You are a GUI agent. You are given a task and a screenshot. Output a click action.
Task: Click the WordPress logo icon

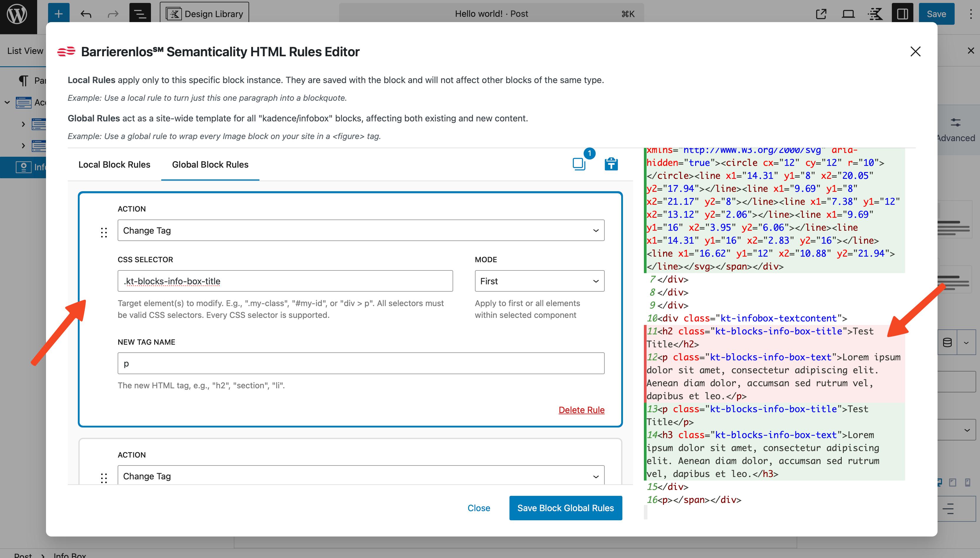pos(18,14)
